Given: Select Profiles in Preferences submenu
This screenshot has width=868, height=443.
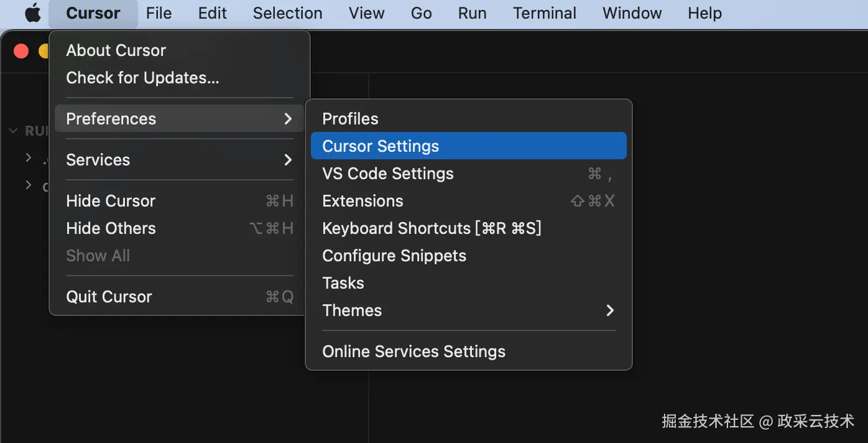Looking at the screenshot, I should (x=350, y=119).
